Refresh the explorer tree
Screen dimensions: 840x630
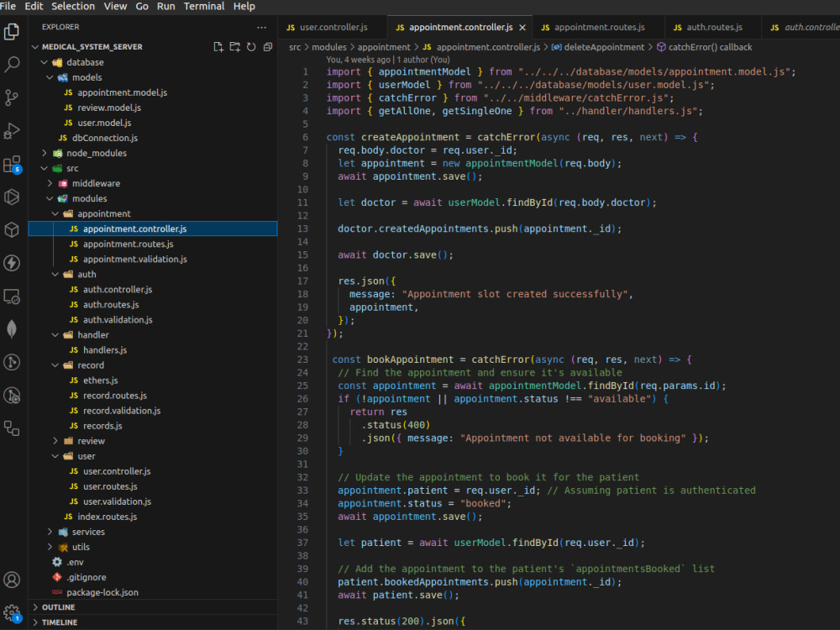[x=251, y=47]
